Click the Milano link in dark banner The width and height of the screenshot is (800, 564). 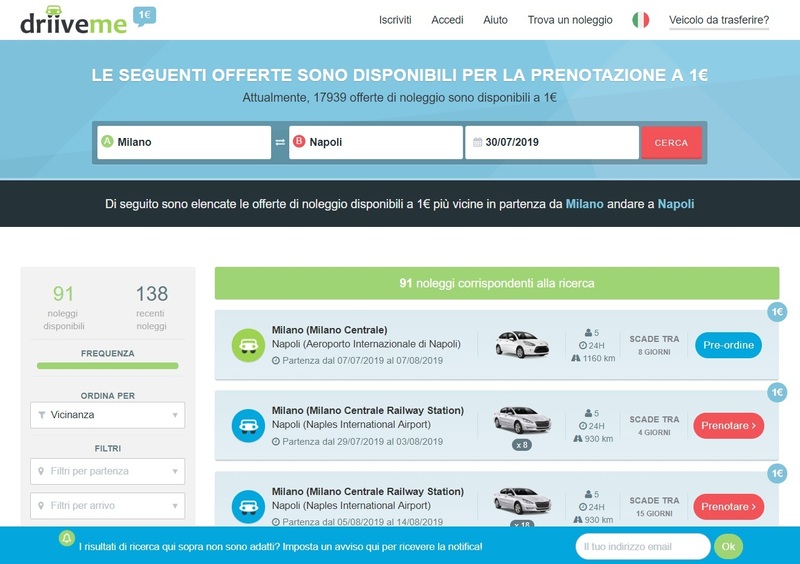pyautogui.click(x=584, y=204)
